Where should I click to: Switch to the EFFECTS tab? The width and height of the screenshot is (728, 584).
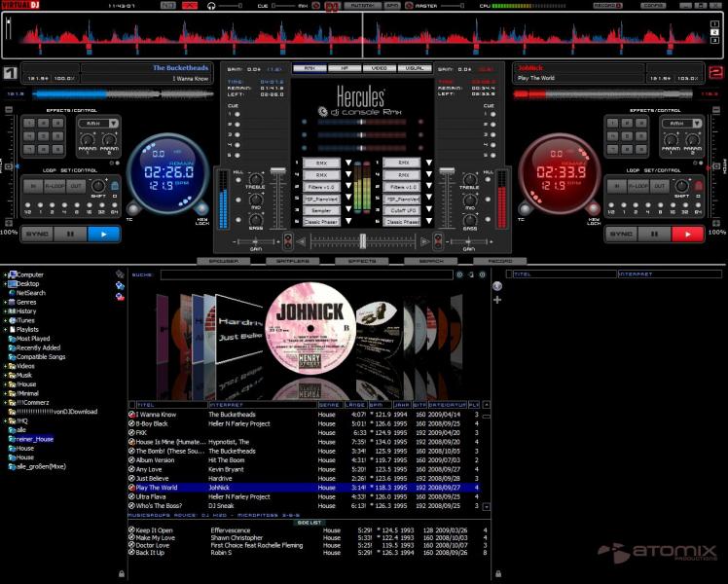click(363, 262)
